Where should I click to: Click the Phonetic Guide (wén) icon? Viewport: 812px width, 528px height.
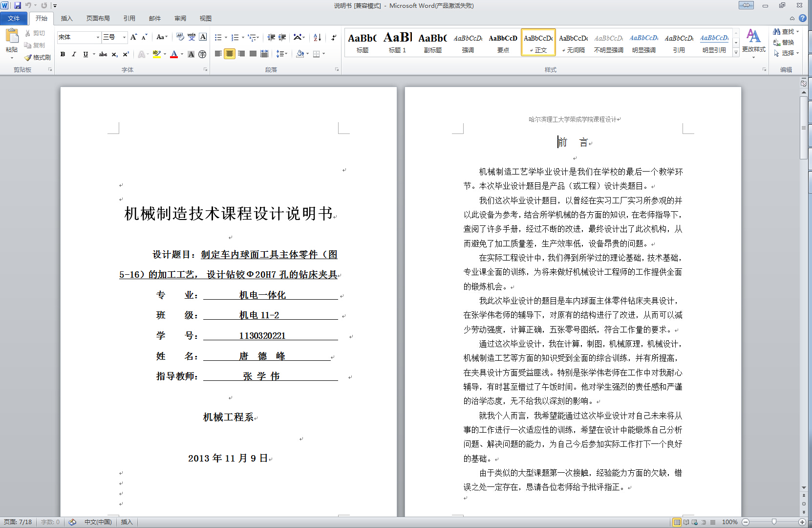pos(192,37)
